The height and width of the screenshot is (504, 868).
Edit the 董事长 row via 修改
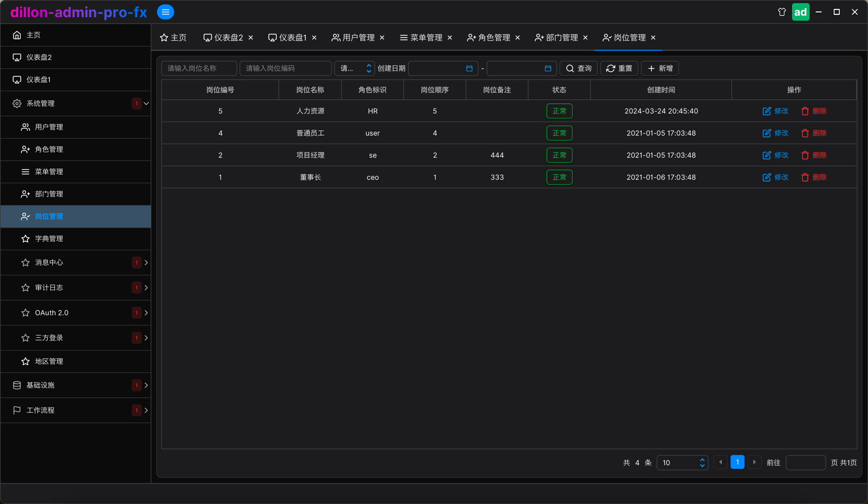click(776, 177)
